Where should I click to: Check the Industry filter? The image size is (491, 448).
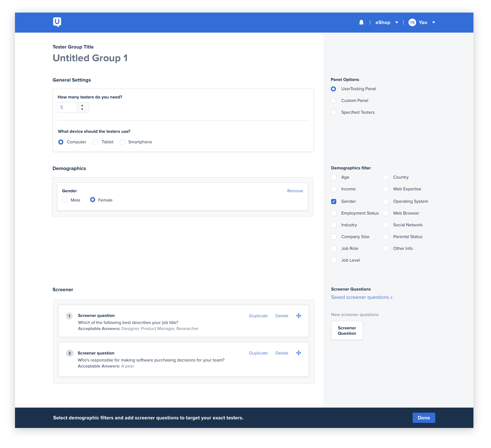tap(334, 225)
